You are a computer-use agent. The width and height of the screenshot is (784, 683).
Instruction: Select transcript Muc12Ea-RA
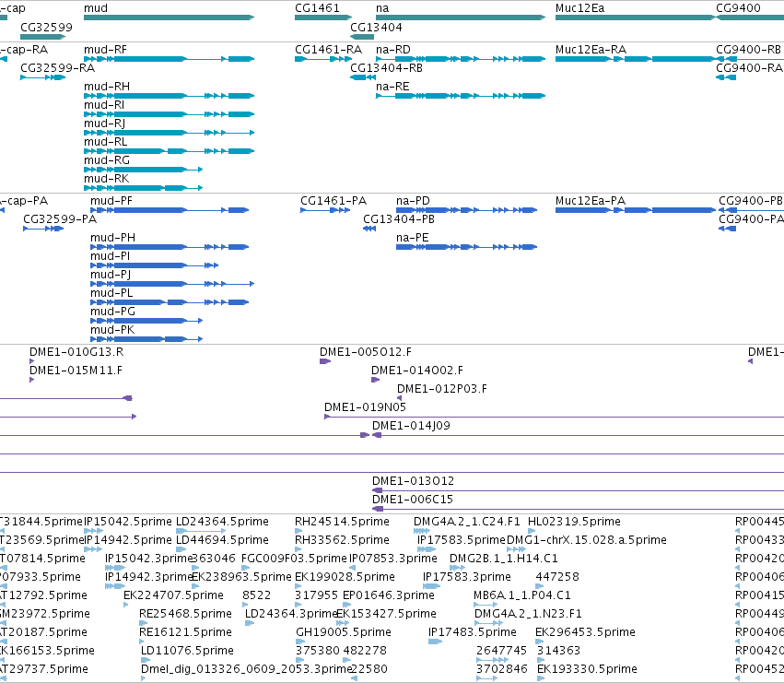(x=636, y=59)
